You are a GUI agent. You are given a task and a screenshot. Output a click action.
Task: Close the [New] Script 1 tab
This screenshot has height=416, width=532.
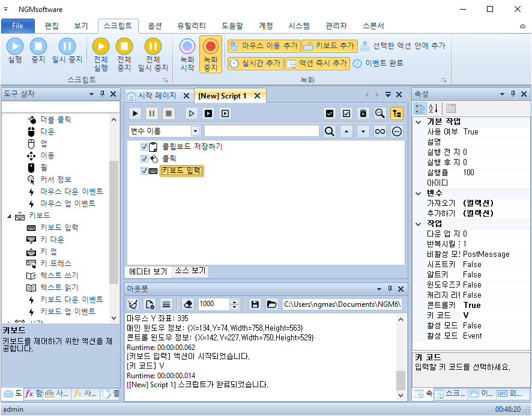pos(258,96)
